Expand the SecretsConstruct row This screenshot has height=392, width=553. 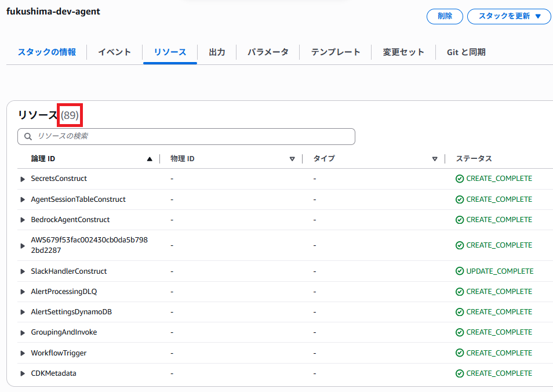pos(23,179)
